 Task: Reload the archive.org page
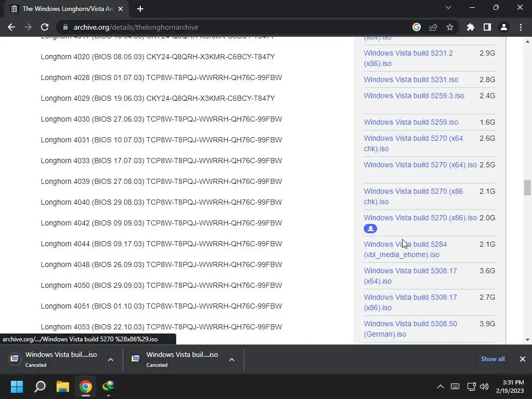click(45, 27)
